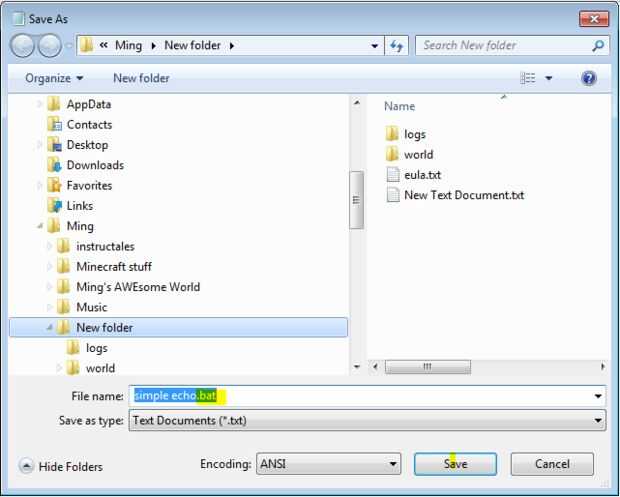Click the Desktop folder icon in tree
The width and height of the screenshot is (620, 497).
pos(54,145)
